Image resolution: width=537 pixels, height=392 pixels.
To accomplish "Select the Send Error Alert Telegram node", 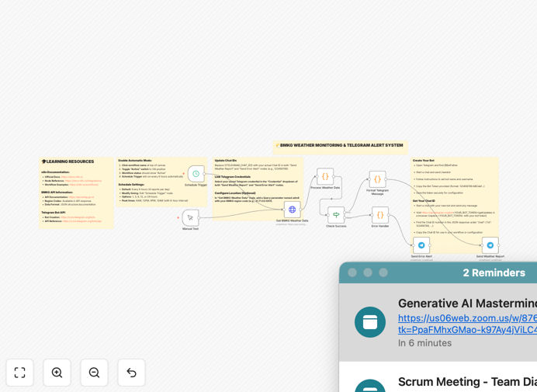I will pyautogui.click(x=421, y=245).
